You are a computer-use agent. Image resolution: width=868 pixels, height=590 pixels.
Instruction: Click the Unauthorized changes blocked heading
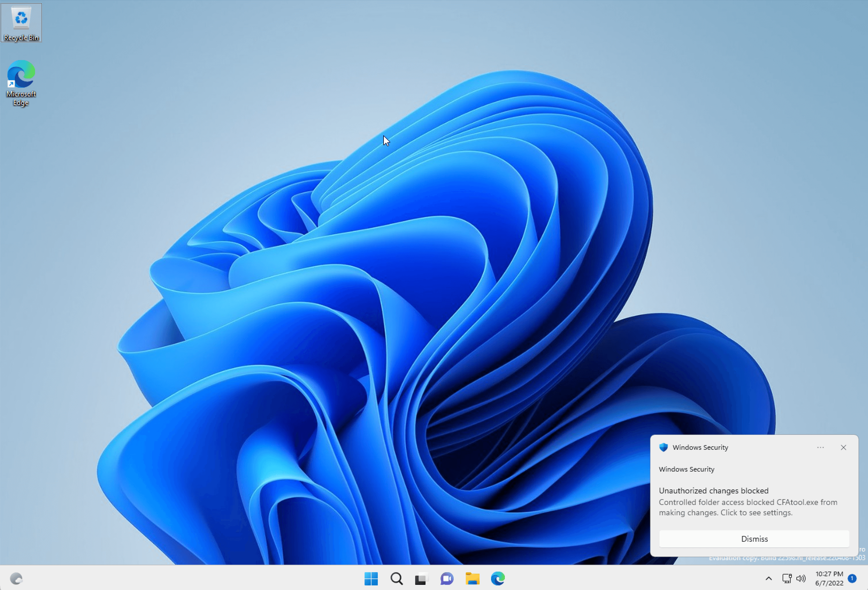pos(713,490)
